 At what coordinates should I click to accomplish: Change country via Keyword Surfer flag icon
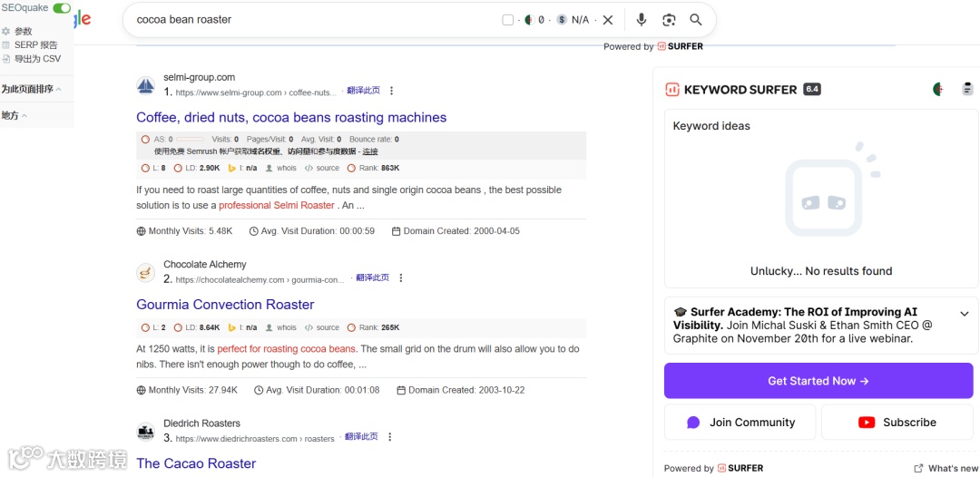[938, 89]
